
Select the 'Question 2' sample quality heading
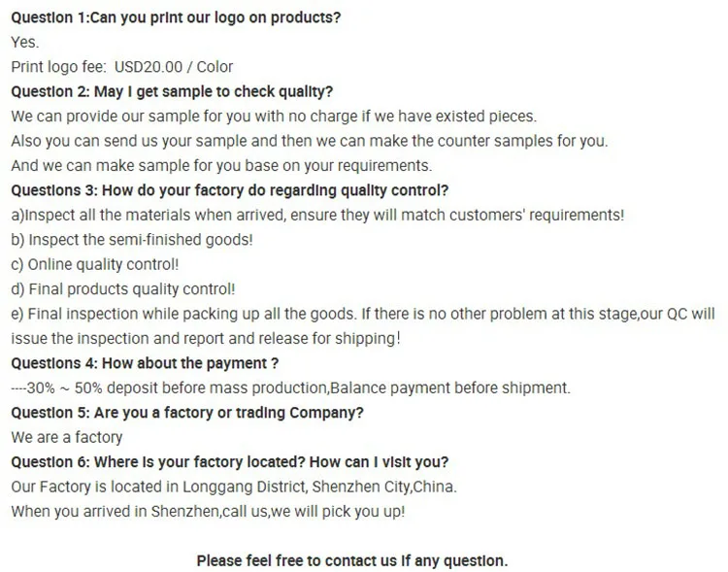(x=172, y=91)
